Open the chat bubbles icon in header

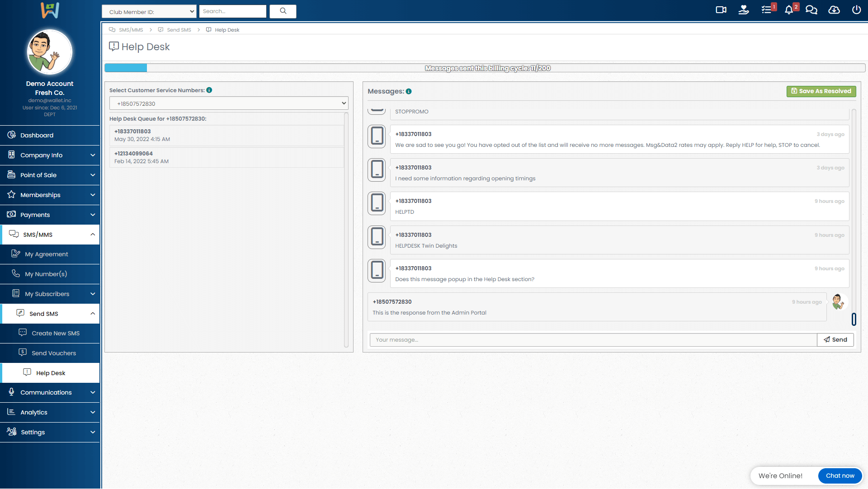[811, 10]
